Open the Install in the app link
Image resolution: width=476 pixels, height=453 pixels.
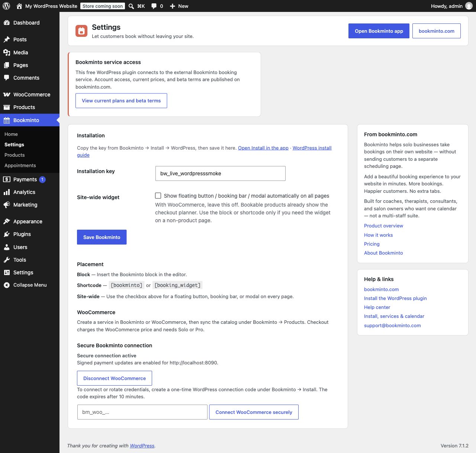(x=263, y=148)
